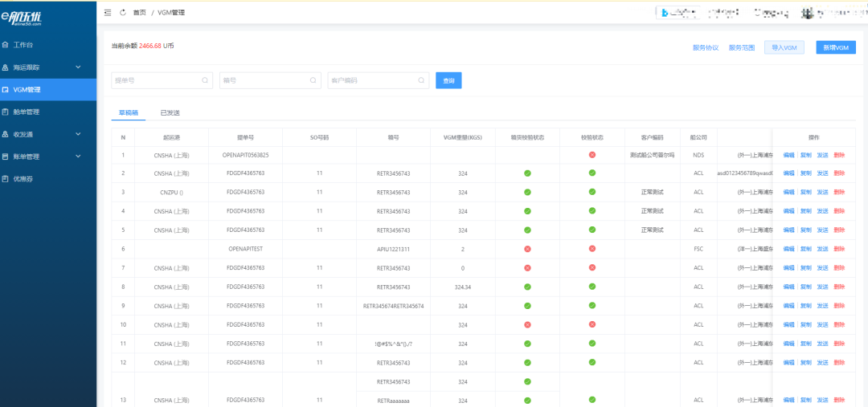Click the 导入VGM button
Image resolution: width=868 pixels, height=407 pixels.
(784, 47)
